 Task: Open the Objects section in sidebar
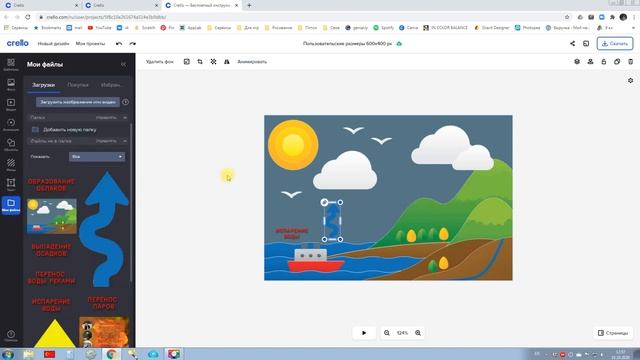[11, 144]
